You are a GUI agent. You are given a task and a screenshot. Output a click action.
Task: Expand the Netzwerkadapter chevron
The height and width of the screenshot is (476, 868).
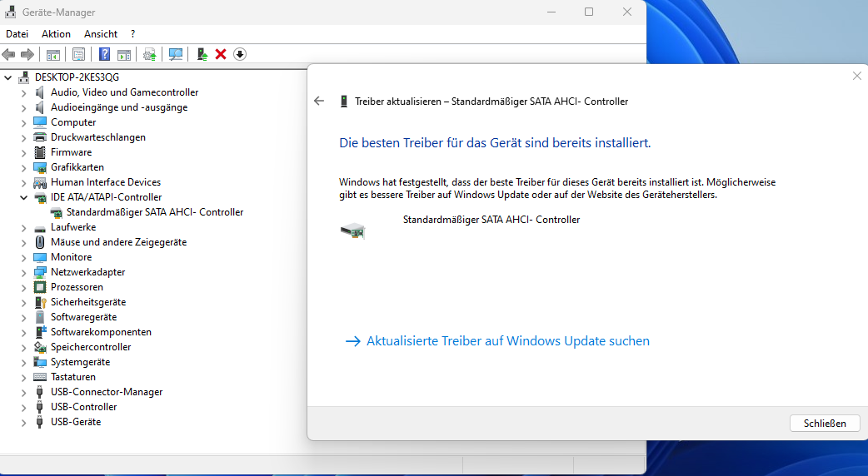tap(23, 273)
